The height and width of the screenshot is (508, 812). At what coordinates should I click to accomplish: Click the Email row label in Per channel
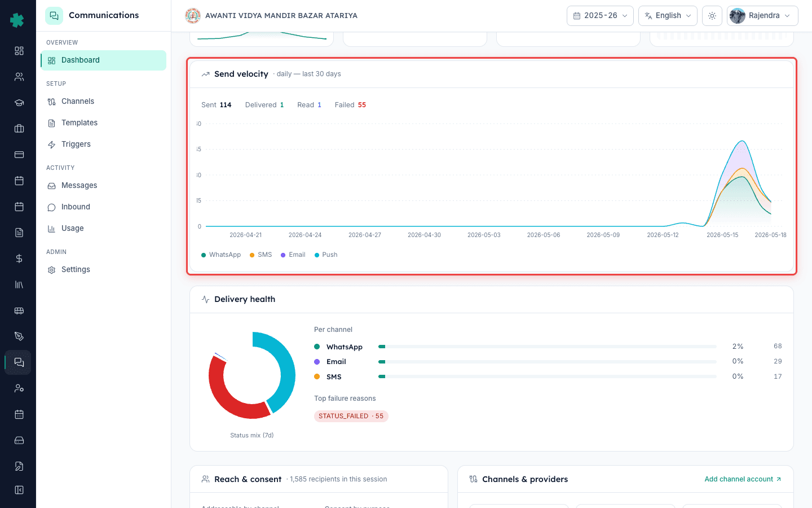coord(336,362)
